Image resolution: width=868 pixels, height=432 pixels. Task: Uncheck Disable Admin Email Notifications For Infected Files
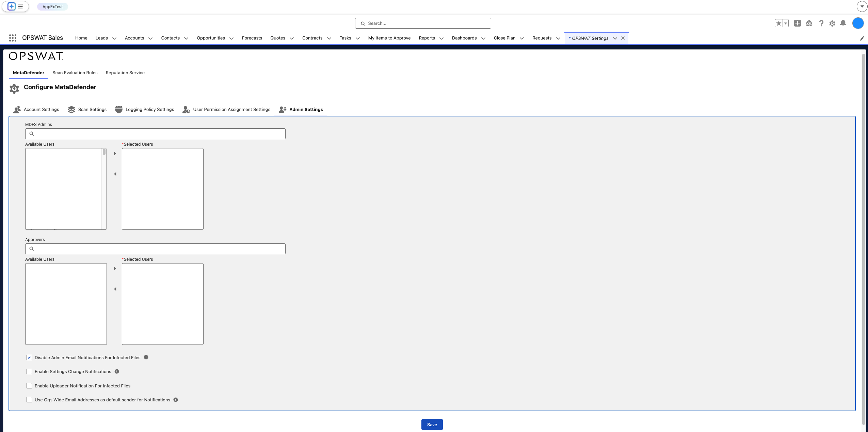[x=29, y=357]
